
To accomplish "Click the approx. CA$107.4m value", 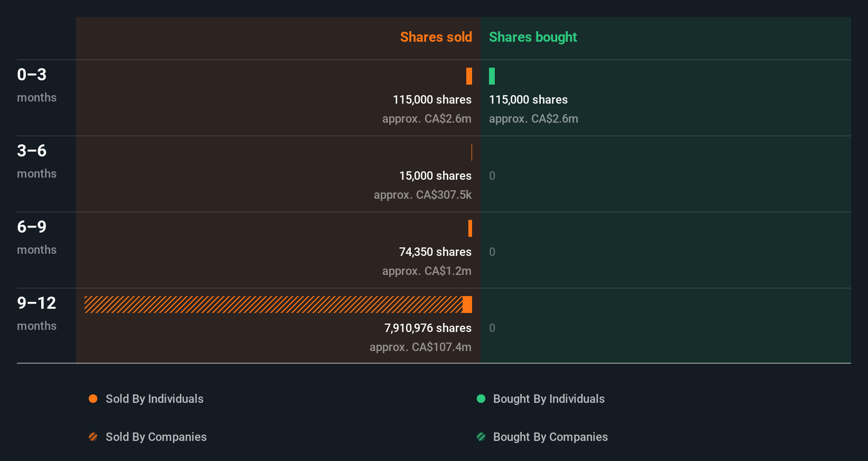I will click(420, 347).
